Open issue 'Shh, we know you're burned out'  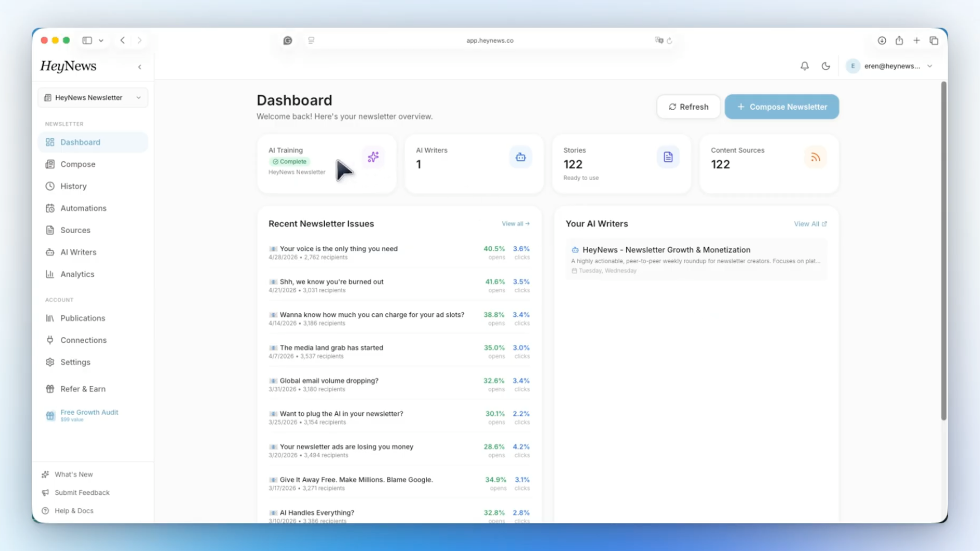click(399, 285)
